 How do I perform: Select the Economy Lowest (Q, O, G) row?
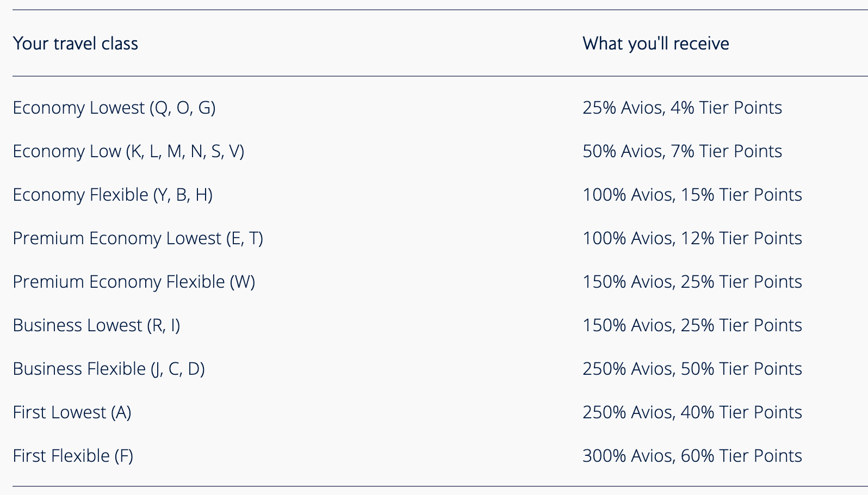114,108
